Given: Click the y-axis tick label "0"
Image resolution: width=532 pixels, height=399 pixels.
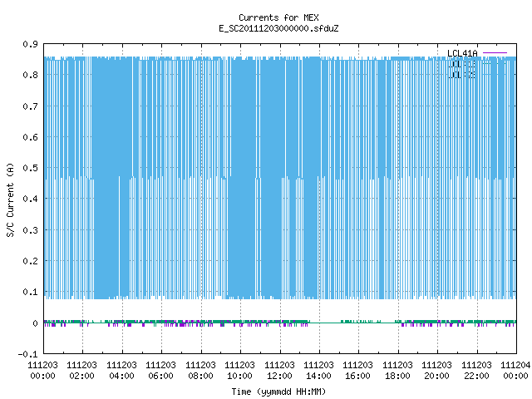Looking at the screenshot, I should click(x=35, y=323).
